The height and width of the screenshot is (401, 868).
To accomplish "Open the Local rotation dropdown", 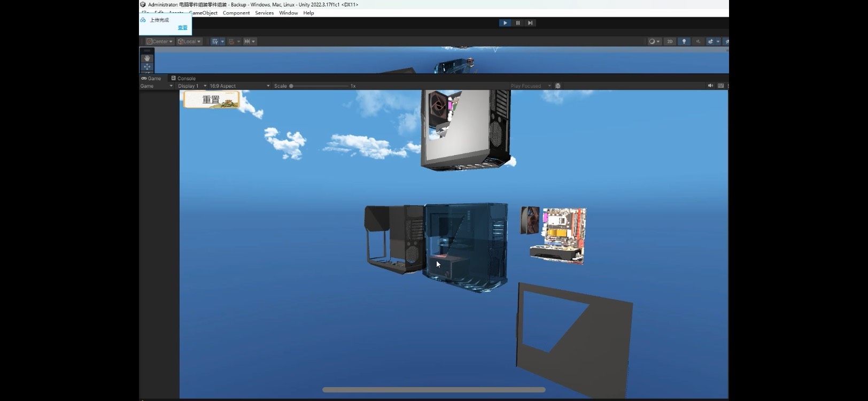I will [189, 42].
